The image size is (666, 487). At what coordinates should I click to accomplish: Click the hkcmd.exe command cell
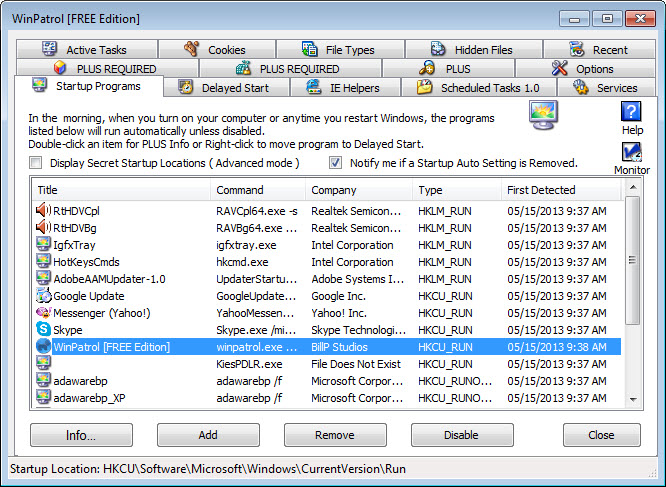[242, 262]
